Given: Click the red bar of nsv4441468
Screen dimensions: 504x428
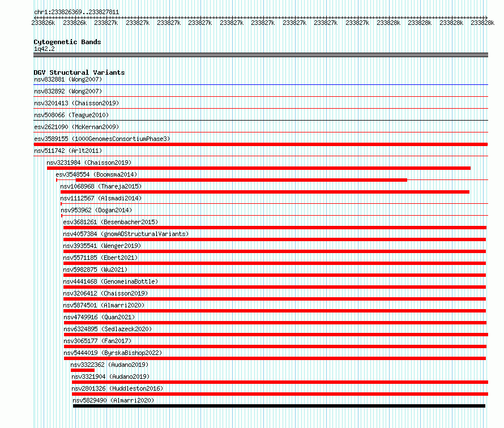Looking at the screenshot, I should click(x=275, y=287).
